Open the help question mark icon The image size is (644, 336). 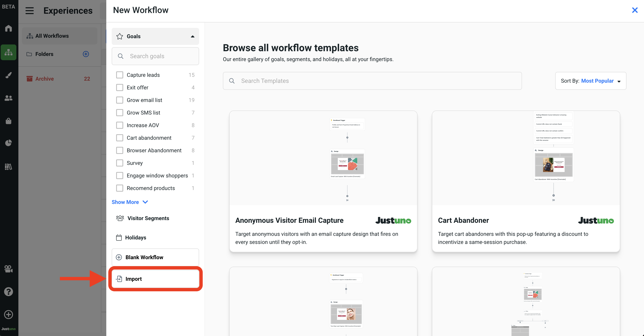[9, 292]
